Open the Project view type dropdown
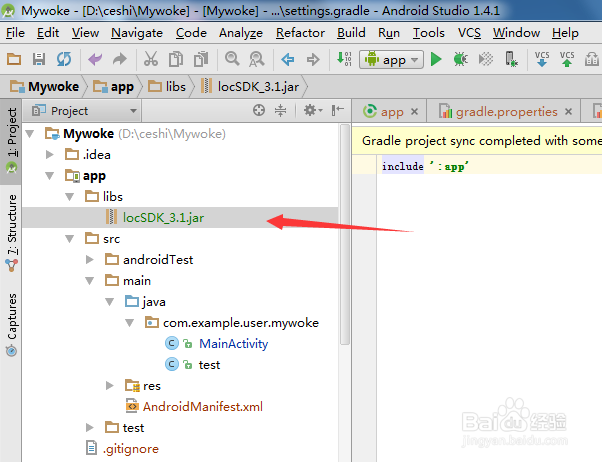The height and width of the screenshot is (462, 602). point(84,111)
